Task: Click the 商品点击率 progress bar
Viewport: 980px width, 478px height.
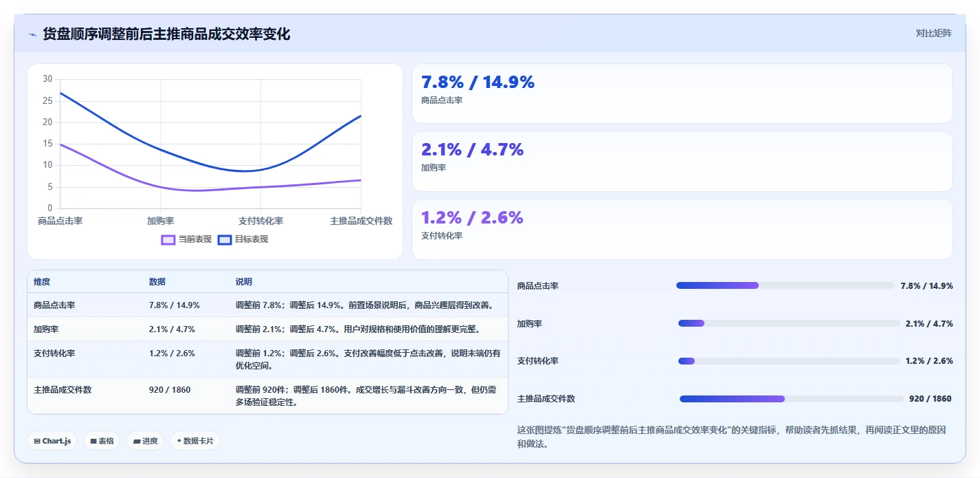Action: pos(786,285)
